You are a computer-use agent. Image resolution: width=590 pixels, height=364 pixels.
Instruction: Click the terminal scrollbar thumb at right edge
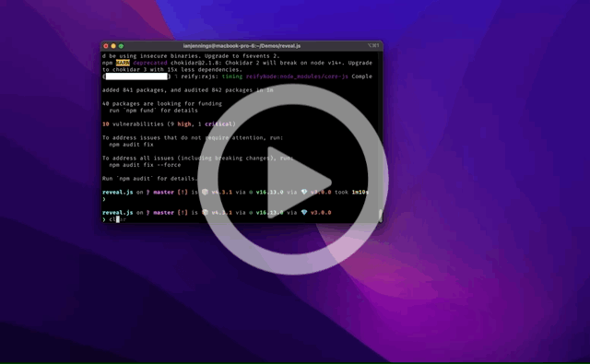(x=381, y=215)
